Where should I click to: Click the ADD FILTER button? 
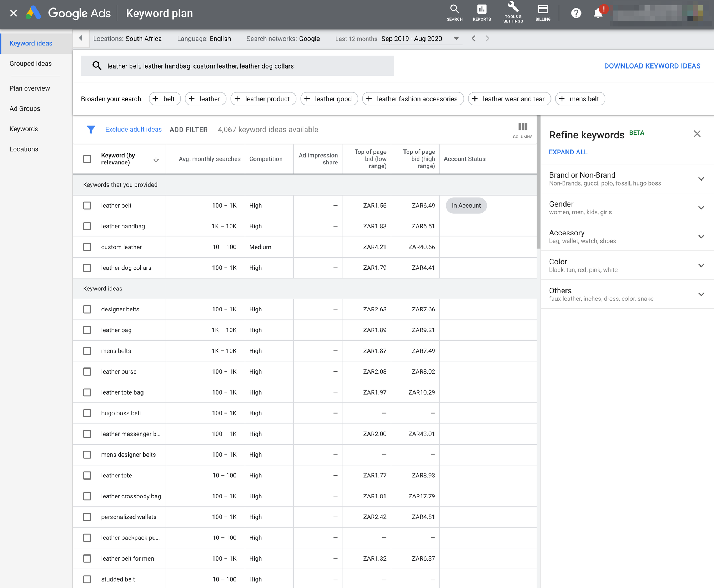188,129
